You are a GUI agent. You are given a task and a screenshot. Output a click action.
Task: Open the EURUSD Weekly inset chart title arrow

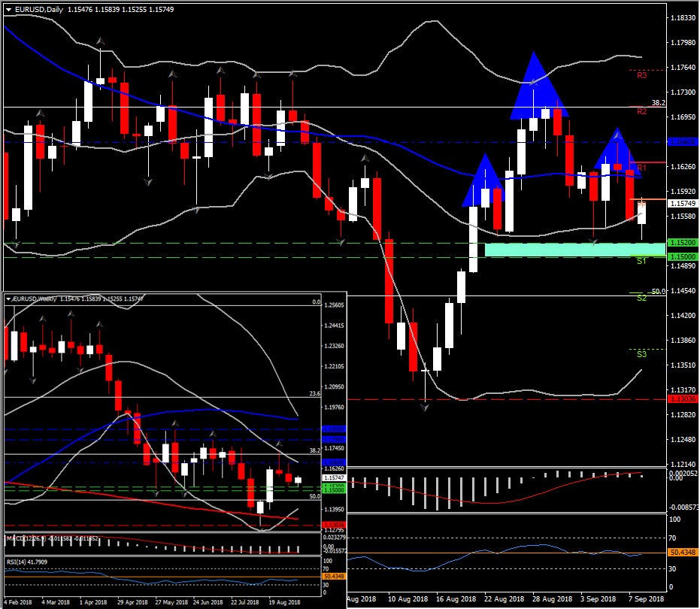pyautogui.click(x=8, y=298)
